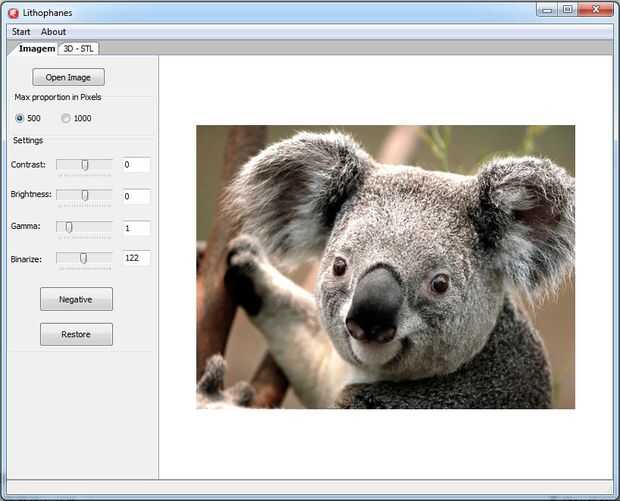Click the Open Image button

(68, 77)
